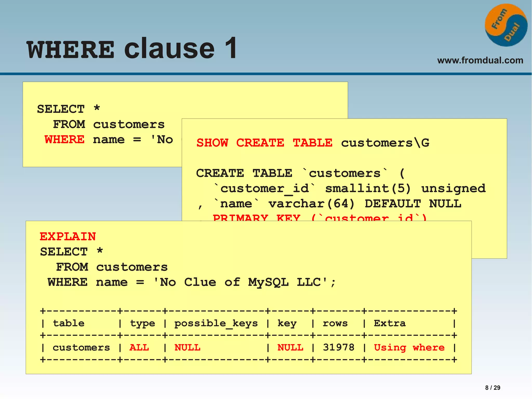Click the red WHERE keyword in first query
Viewport: 532px width, 399px height.
click(64, 140)
